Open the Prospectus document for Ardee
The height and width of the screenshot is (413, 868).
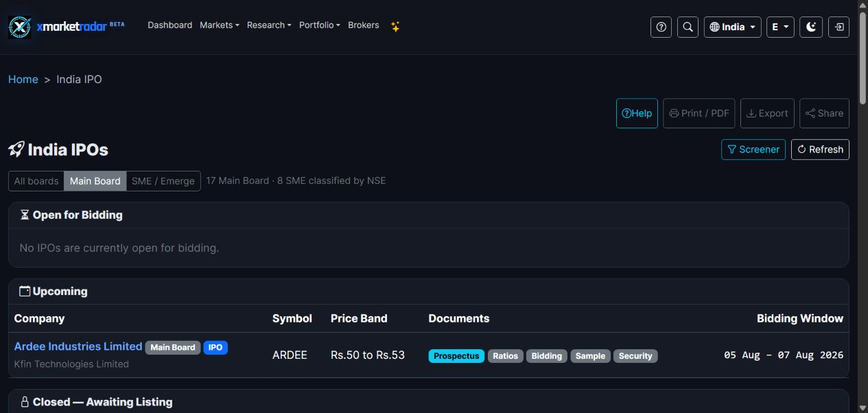click(x=456, y=356)
